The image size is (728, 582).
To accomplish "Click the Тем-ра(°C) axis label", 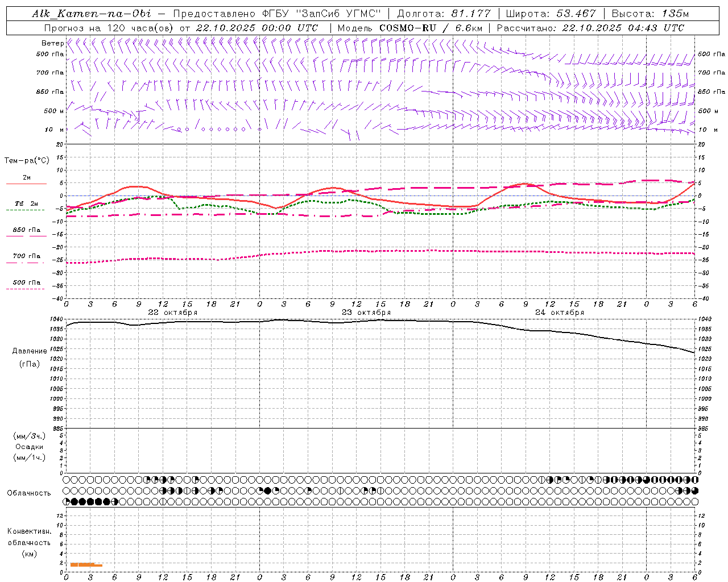I will (27, 161).
